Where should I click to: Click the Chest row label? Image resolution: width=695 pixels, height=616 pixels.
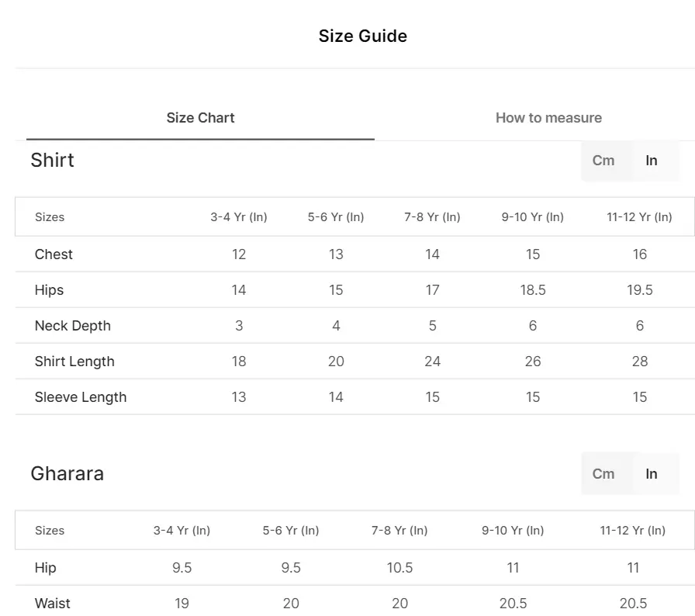(x=54, y=254)
